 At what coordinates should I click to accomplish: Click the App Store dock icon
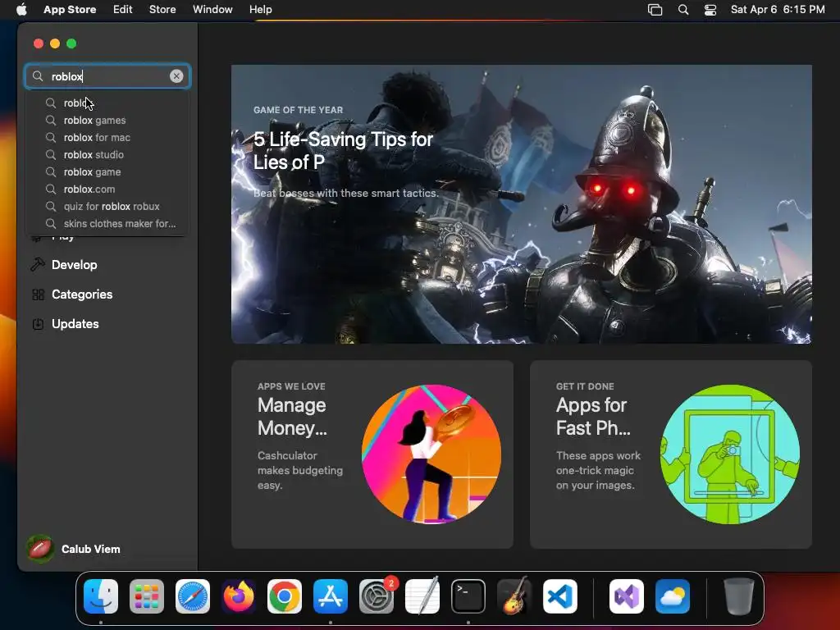[x=331, y=596]
